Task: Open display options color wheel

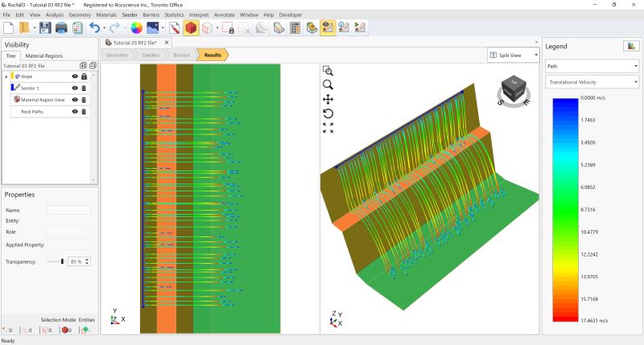Action: pyautogui.click(x=136, y=28)
